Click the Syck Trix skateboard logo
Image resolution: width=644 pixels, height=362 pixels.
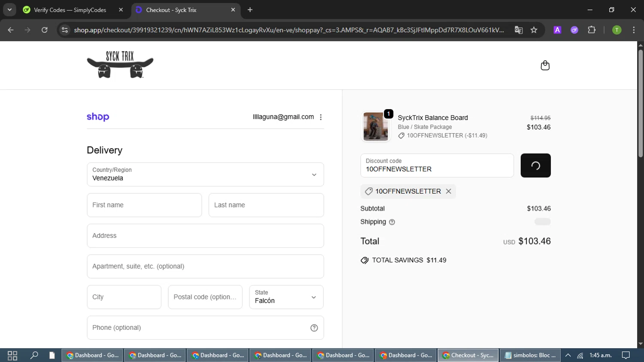click(120, 64)
